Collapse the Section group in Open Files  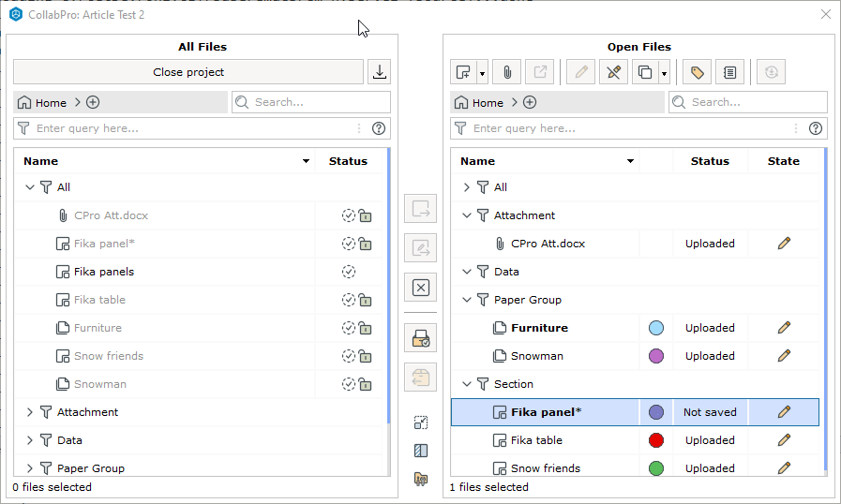click(467, 384)
